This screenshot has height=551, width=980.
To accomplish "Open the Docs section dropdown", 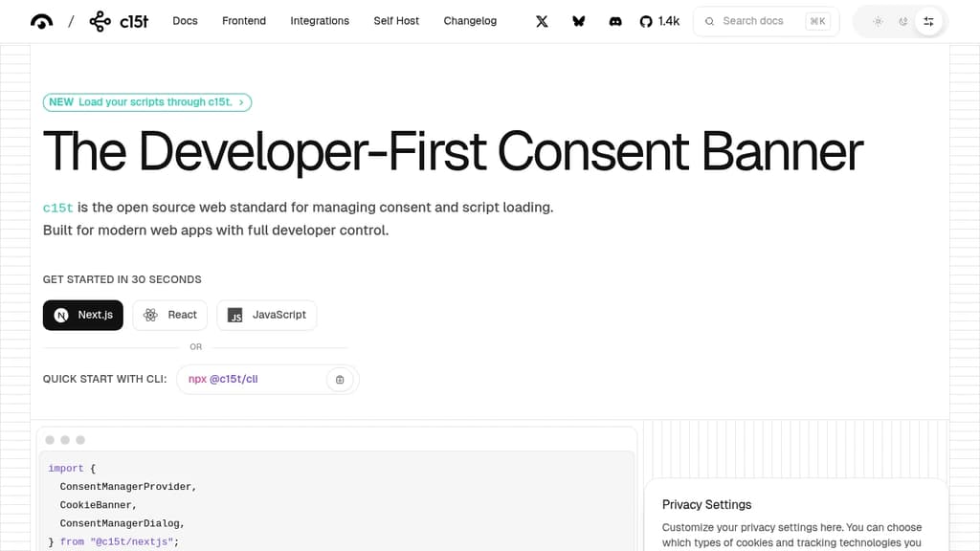I will tap(185, 20).
